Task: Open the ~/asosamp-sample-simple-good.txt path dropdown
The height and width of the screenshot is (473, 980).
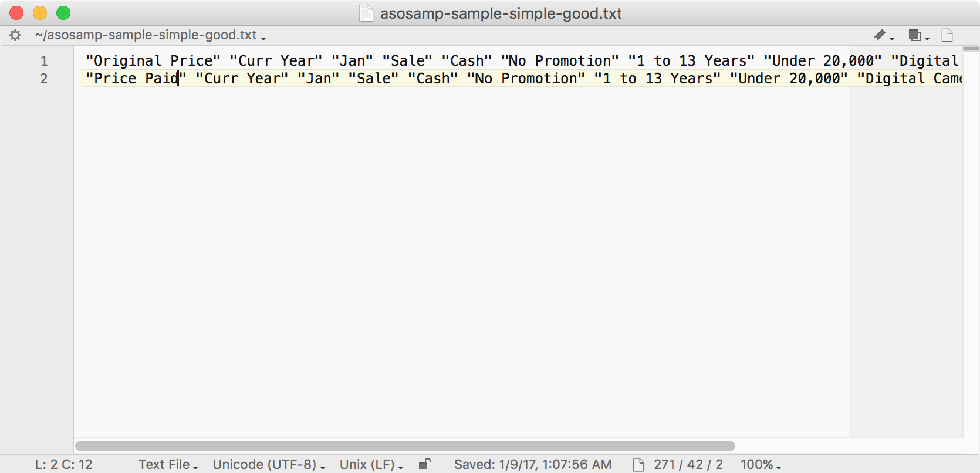Action: pos(150,35)
